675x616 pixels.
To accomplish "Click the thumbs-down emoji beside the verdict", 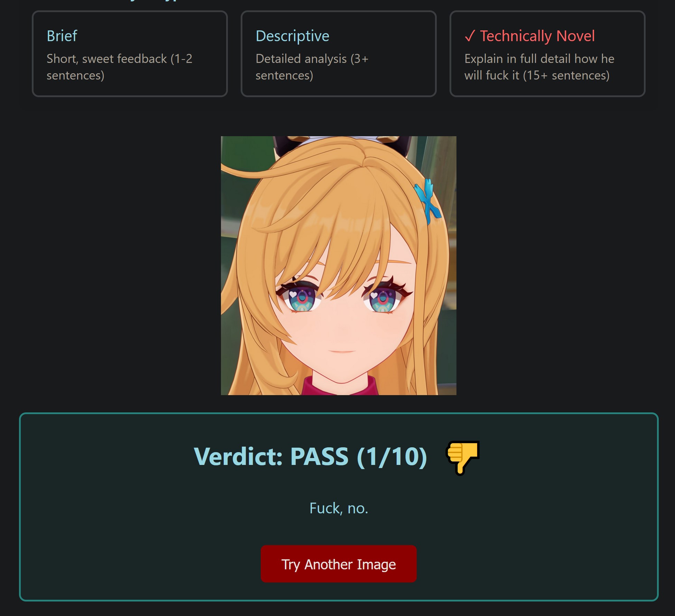I will 463,457.
